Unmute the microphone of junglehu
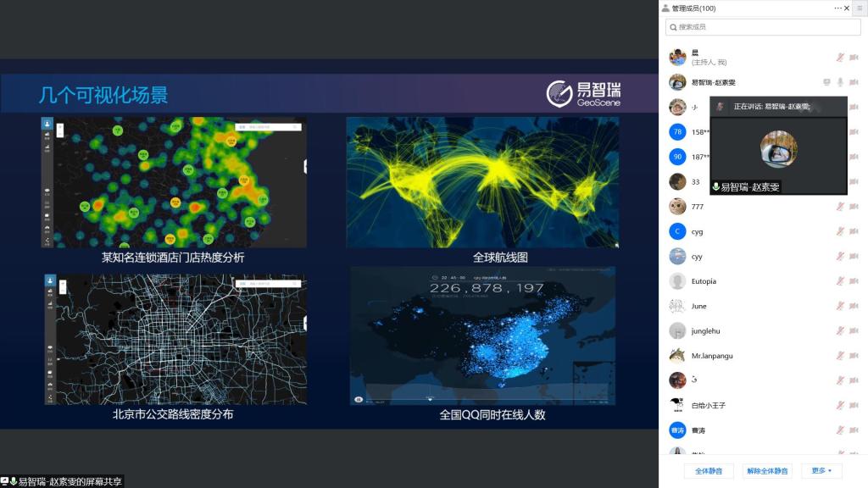Screen dimensions: 868x488 click(x=840, y=331)
